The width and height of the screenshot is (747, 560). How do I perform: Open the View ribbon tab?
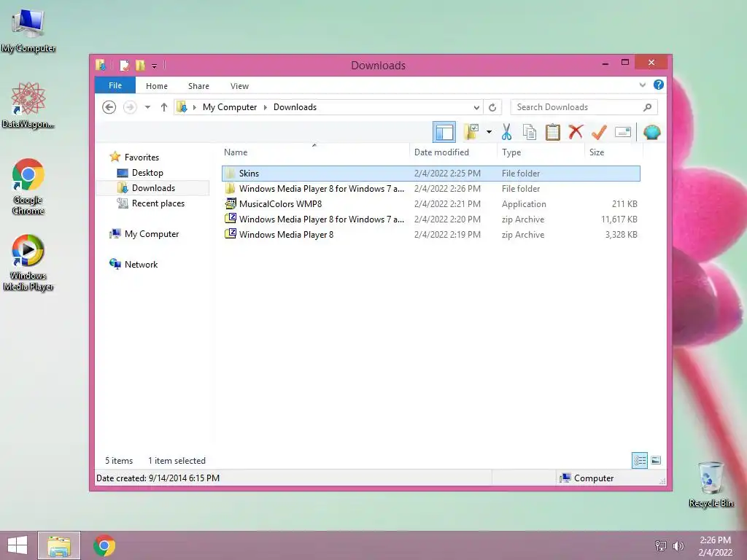(239, 86)
